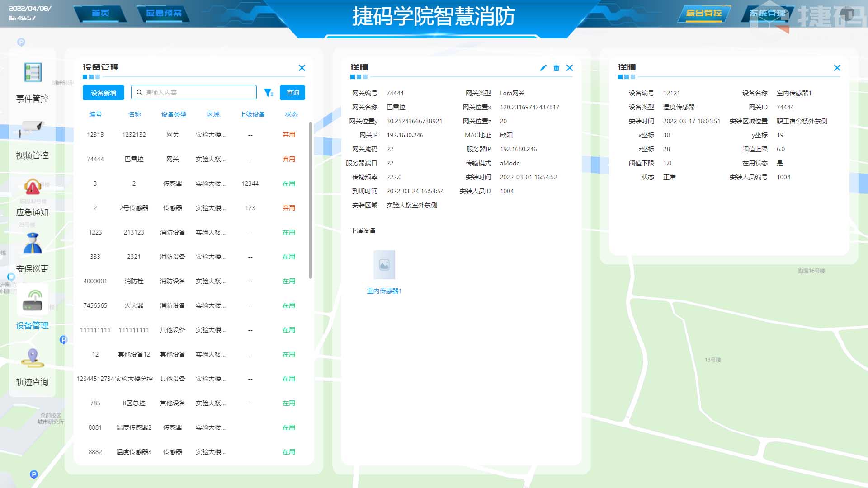This screenshot has height=488, width=868.
Task: Switch to the 首页 tab
Action: 101,13
